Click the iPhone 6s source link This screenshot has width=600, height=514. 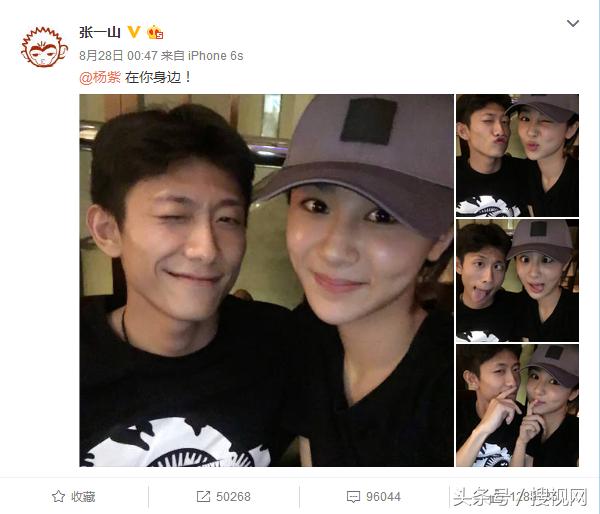(215, 56)
